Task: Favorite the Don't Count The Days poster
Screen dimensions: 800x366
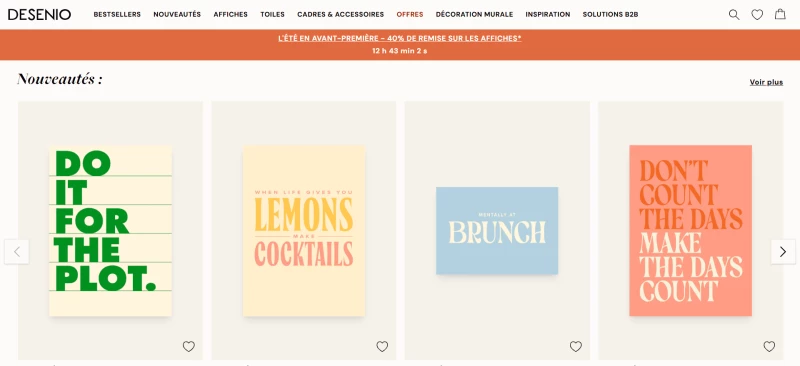Action: [769, 347]
